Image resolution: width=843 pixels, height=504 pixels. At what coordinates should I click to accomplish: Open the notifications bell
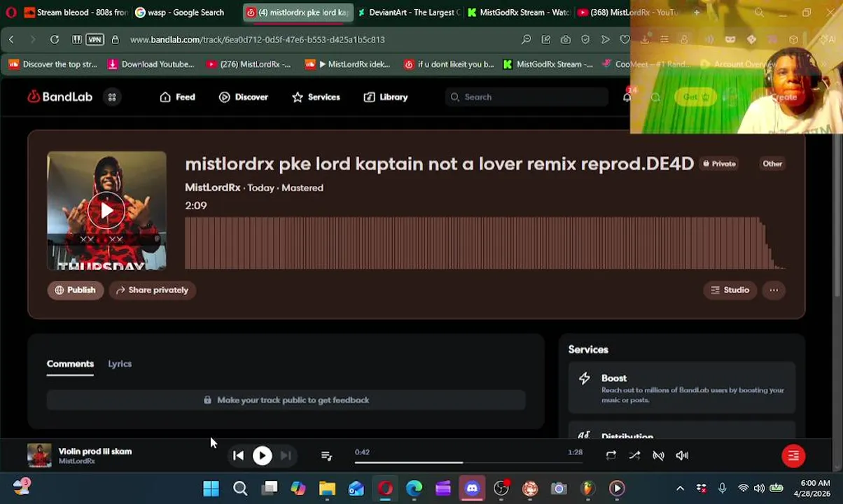[627, 97]
